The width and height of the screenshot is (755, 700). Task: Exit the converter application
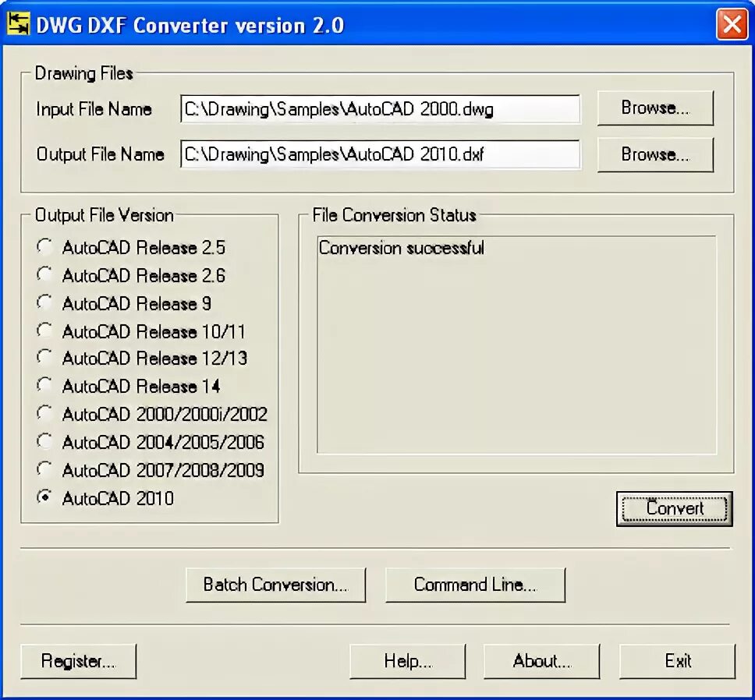pyautogui.click(x=678, y=661)
